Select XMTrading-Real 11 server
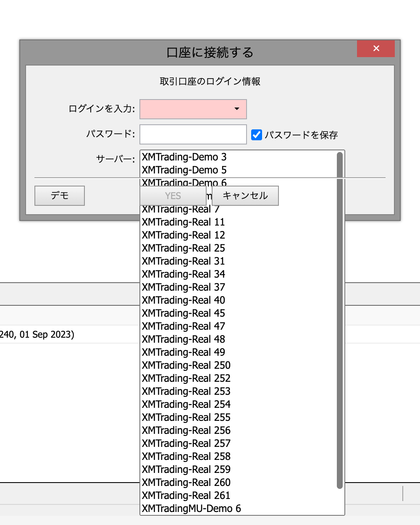The width and height of the screenshot is (420, 525). [x=239, y=222]
